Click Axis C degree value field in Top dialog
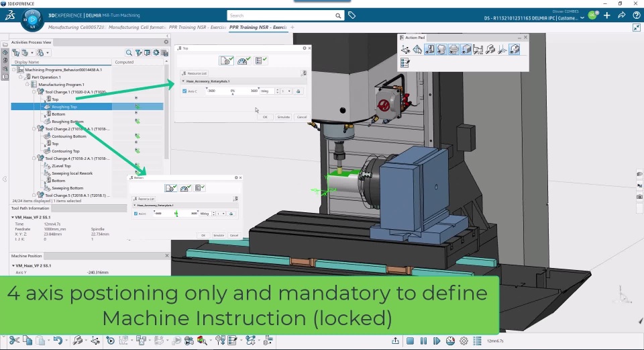Viewport: 644px width, 350px height. (x=268, y=91)
